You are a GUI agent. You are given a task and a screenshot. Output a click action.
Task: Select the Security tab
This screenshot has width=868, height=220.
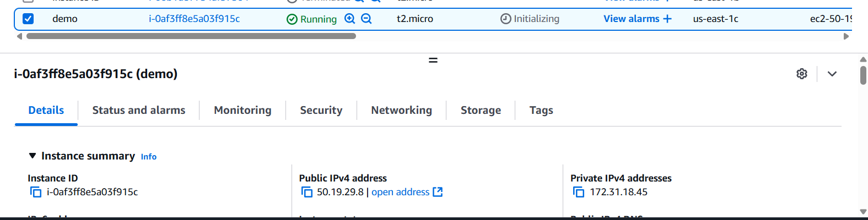click(321, 110)
